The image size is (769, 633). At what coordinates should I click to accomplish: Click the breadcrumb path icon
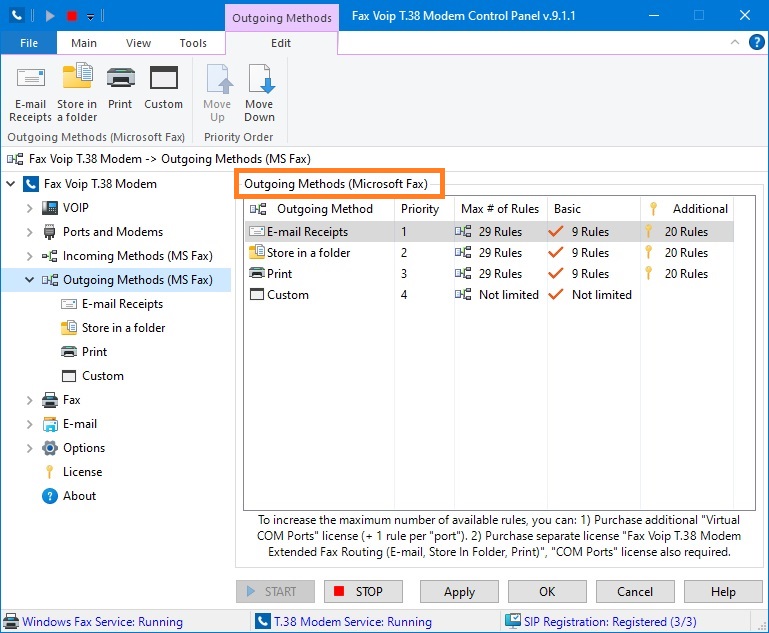coord(15,159)
